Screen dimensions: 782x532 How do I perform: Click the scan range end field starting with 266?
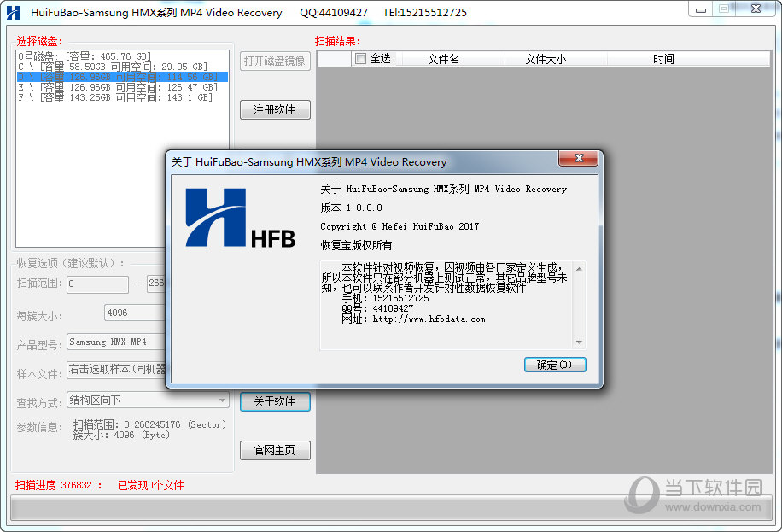point(156,283)
